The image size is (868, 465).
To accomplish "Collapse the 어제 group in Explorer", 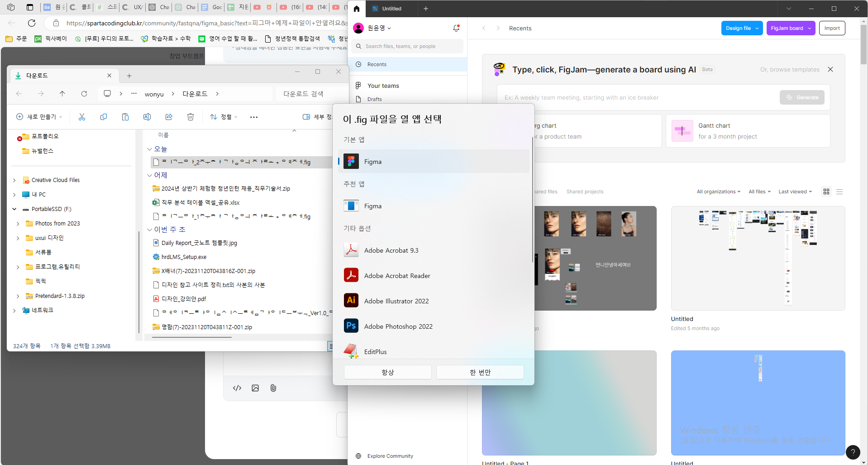I will [149, 175].
